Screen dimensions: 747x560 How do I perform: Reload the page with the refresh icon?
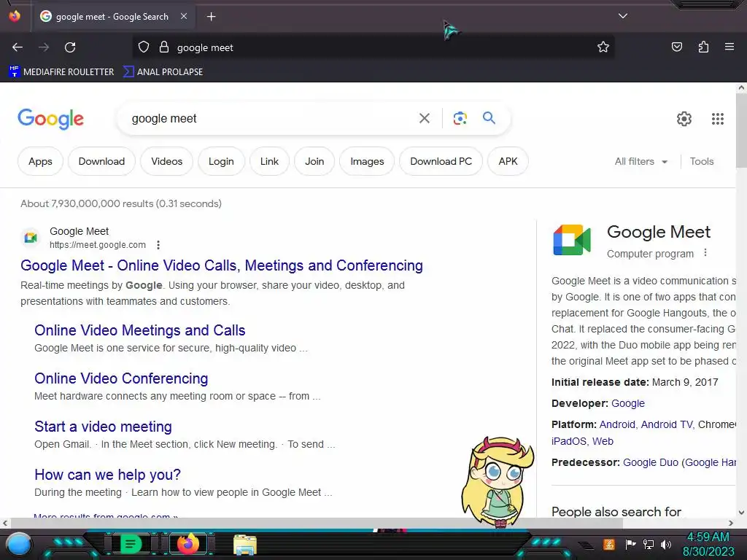pos(70,47)
